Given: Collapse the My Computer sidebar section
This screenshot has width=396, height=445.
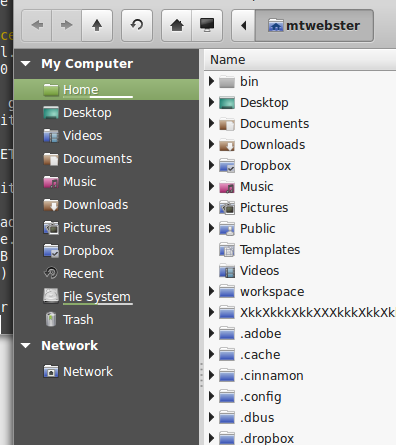Looking at the screenshot, I should click(x=26, y=63).
